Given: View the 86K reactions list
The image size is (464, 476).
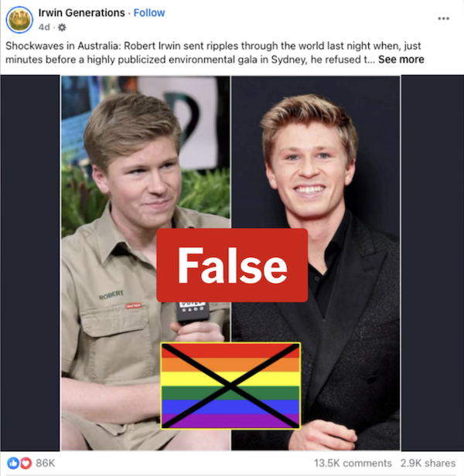Looking at the screenshot, I should click(46, 463).
